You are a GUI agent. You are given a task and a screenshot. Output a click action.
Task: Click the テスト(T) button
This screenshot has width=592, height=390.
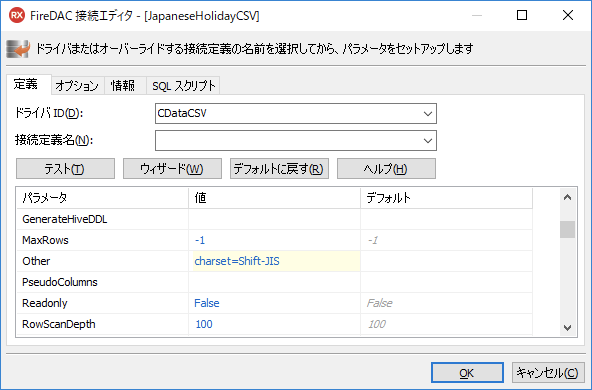(65, 168)
